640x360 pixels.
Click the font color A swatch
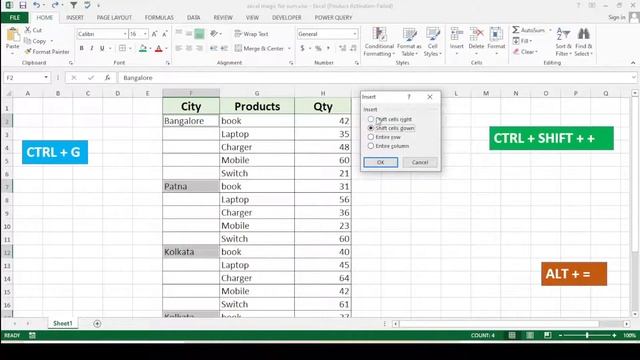(159, 49)
